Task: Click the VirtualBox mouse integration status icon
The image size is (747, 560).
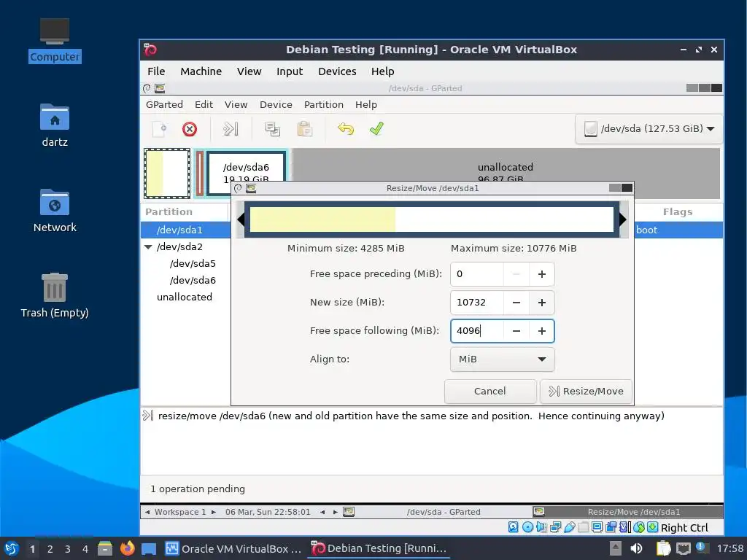Action: click(639, 527)
